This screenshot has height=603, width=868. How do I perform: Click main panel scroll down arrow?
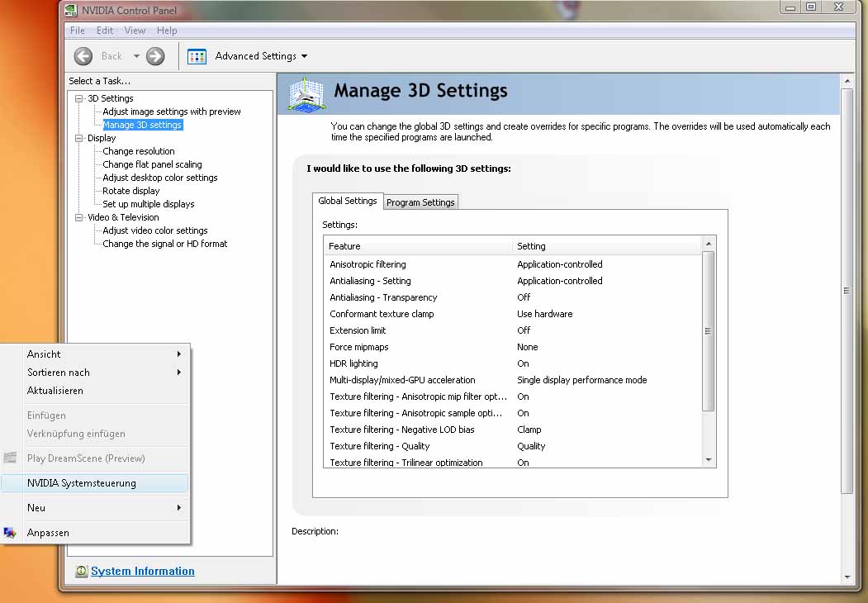click(x=847, y=577)
